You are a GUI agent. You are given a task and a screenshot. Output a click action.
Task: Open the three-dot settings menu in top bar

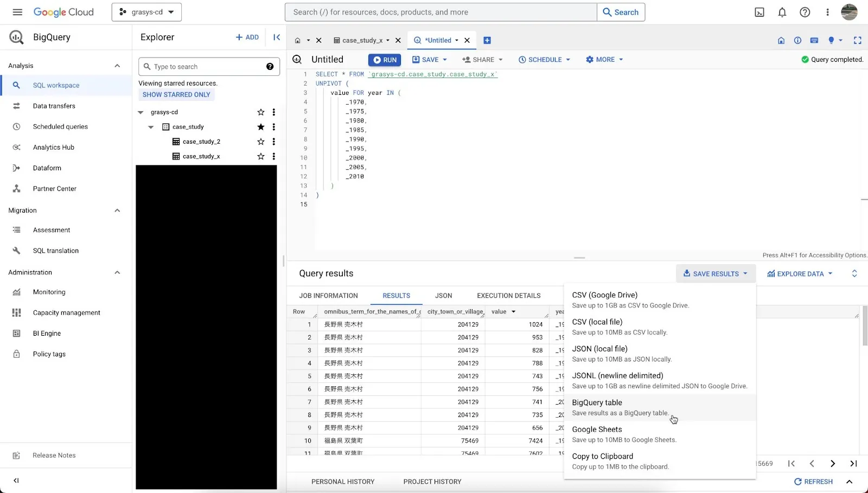[x=827, y=12]
